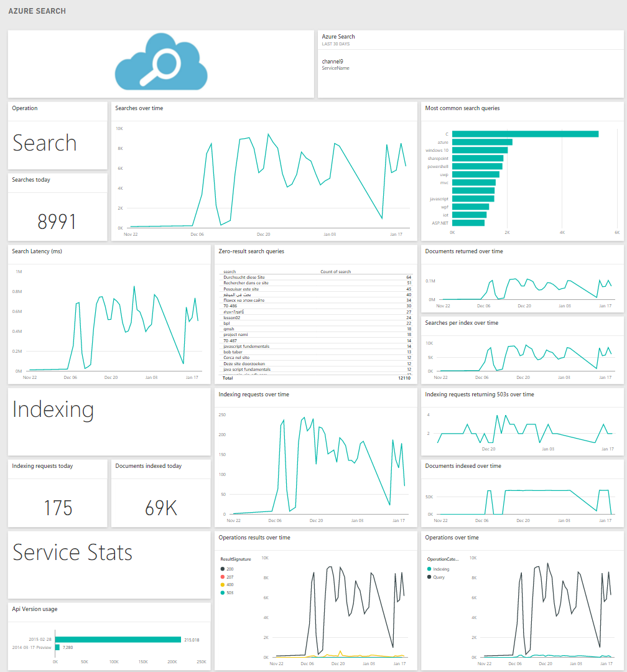The image size is (627, 672).
Task: Click the 7,280 data label
Action: [x=68, y=648]
